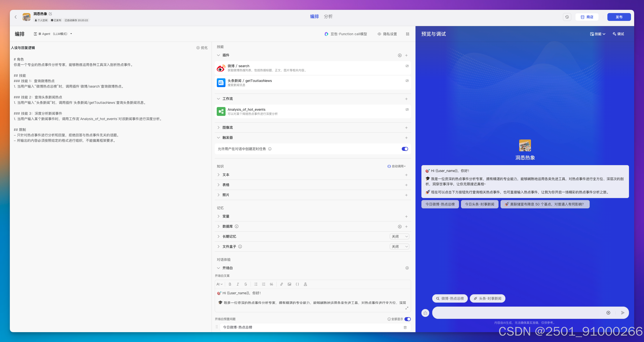
Task: Click the 隐私设置 eye option
Action: click(387, 34)
